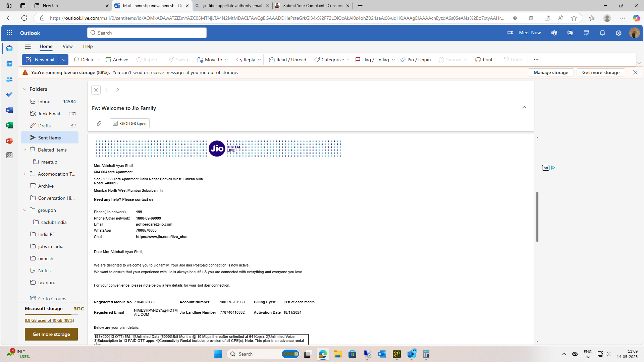Click the Archive toolbar button
The image size is (644, 362).
coord(117,60)
